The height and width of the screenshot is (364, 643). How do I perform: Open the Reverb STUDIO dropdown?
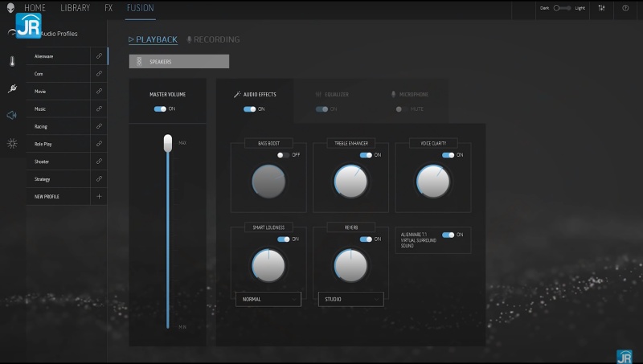point(350,299)
